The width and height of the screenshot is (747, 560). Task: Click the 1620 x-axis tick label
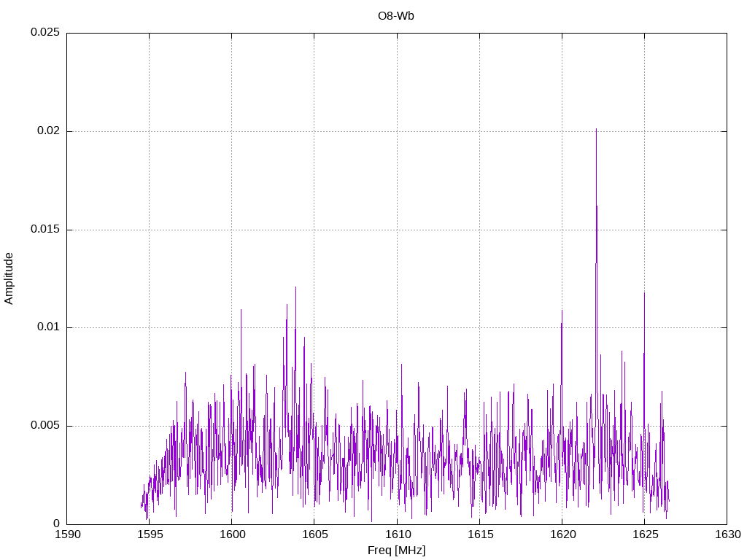click(x=563, y=534)
